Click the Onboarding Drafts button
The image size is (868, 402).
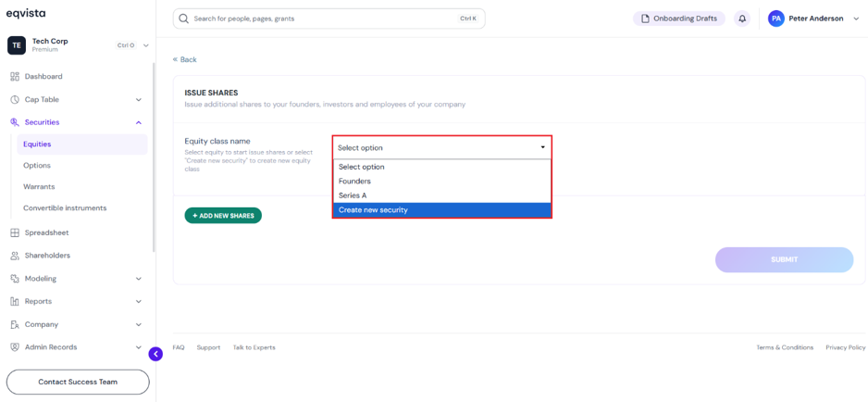tap(679, 19)
